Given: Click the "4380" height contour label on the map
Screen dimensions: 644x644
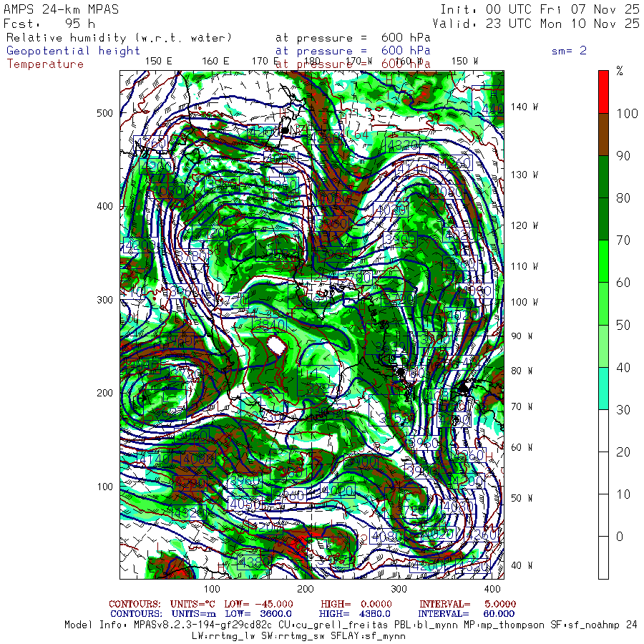Looking at the screenshot, I should point(254,562).
